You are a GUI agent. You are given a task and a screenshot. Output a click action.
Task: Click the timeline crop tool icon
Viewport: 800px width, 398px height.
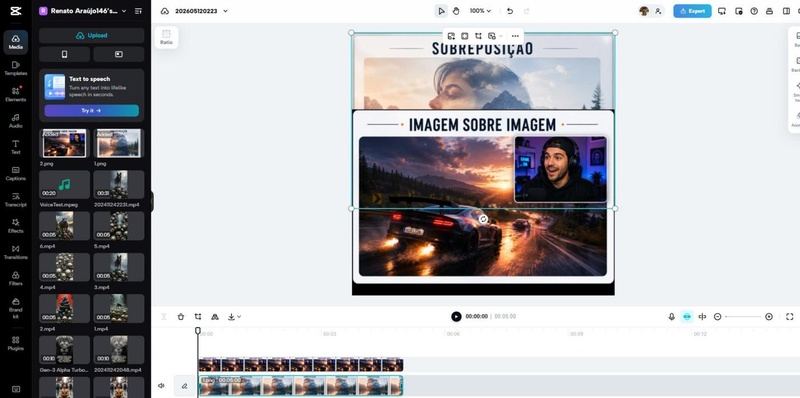tap(198, 316)
